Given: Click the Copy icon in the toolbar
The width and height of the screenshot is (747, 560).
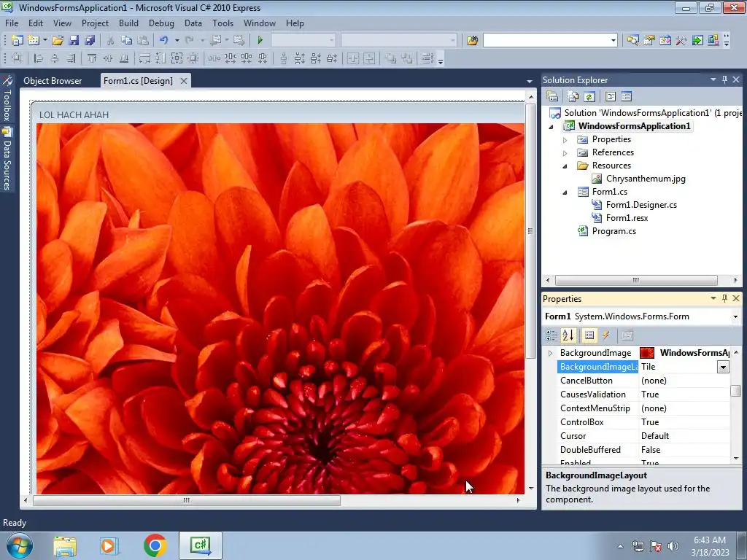Looking at the screenshot, I should click(x=126, y=41).
